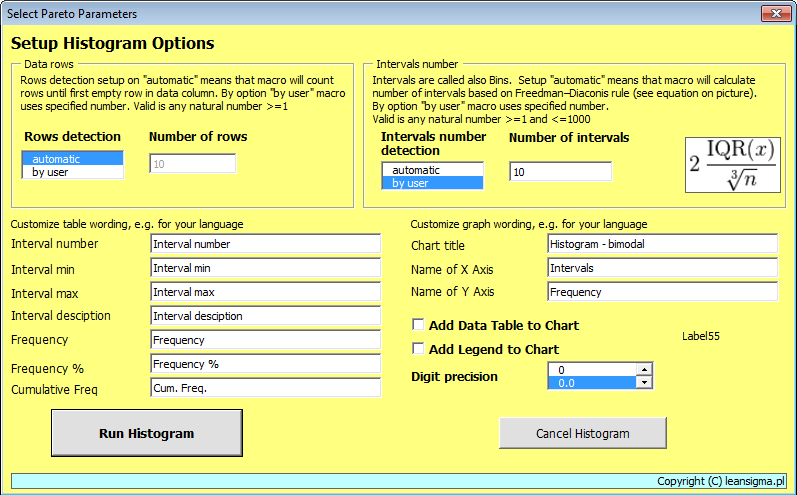Pick 0 in Digit precision list
Image resolution: width=797 pixels, height=495 pixels.
[x=590, y=369]
